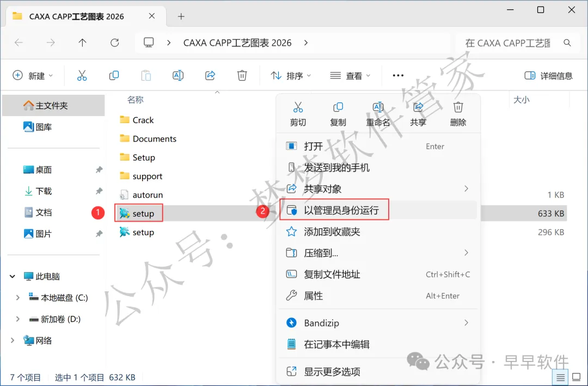Viewport: 588px width, 386px height.
Task: Select the Documents folder
Action: (x=148, y=139)
